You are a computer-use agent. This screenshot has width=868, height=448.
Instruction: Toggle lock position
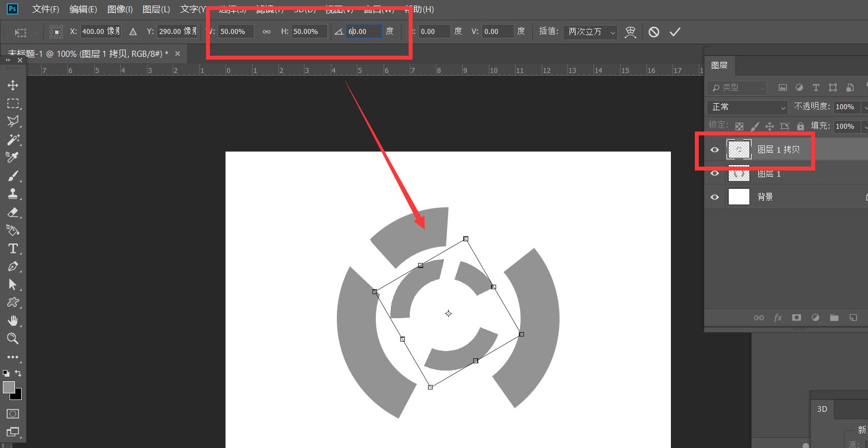pos(769,126)
